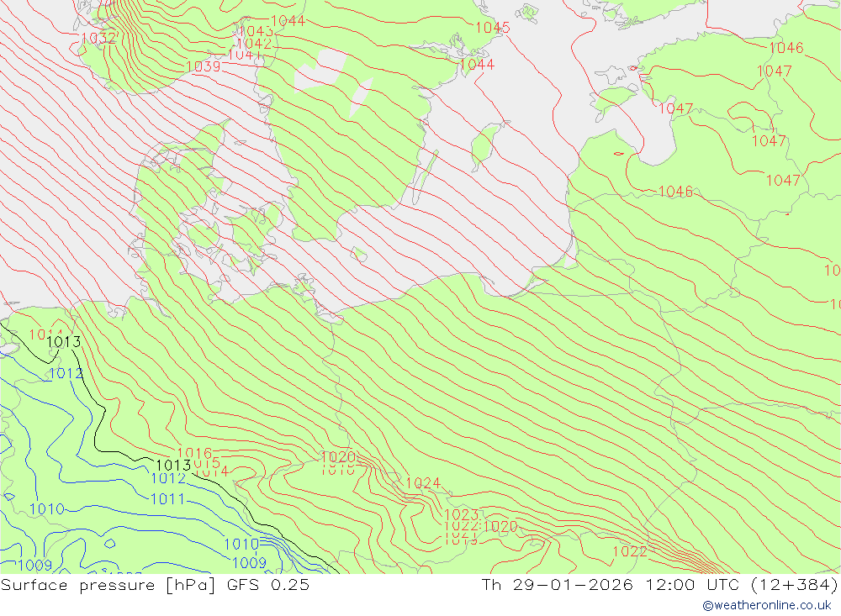Click the 'Th 29-01-2026 12:00 UTC' forecast timestamp
841x616 pixels.
[x=611, y=585]
